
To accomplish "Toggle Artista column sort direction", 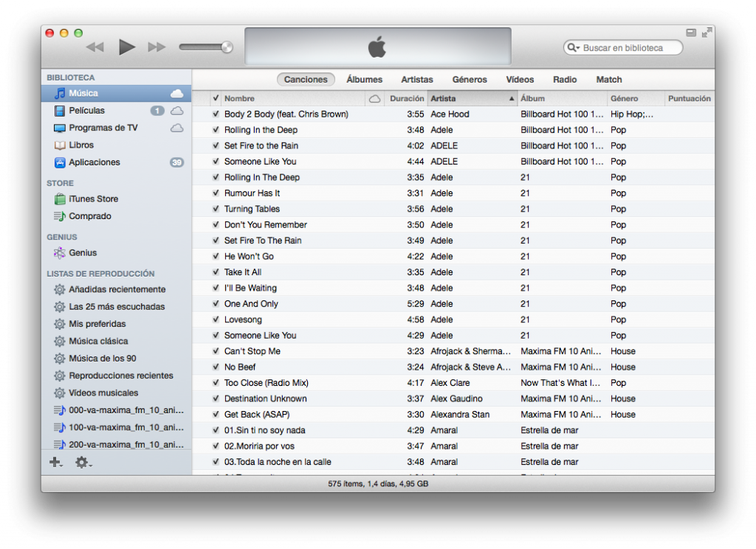I will click(x=472, y=99).
